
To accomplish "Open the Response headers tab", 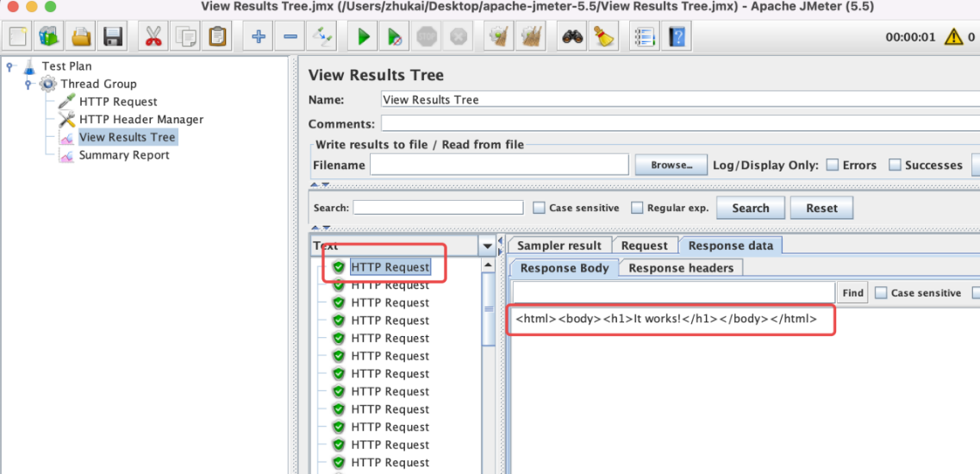I will coord(681,268).
